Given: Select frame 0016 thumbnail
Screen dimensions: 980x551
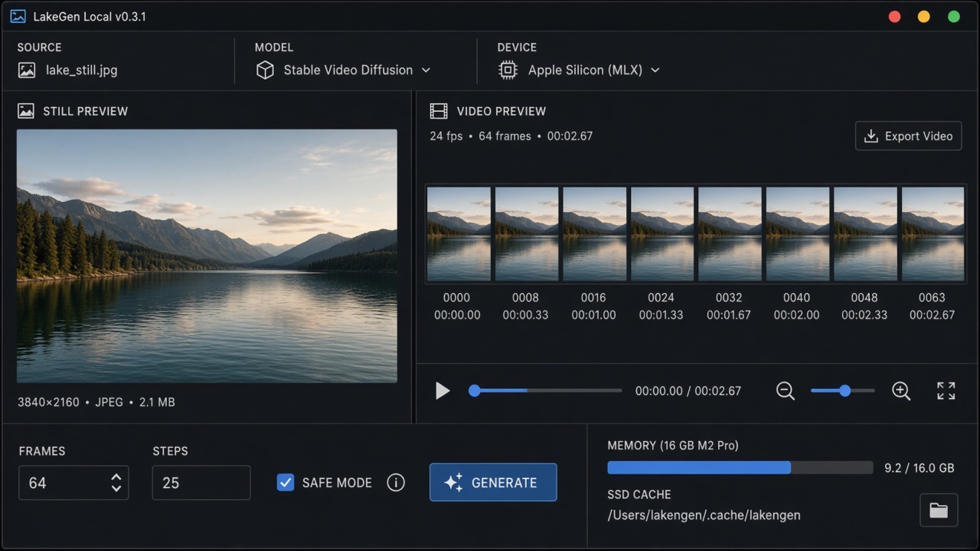Looking at the screenshot, I should pyautogui.click(x=595, y=234).
